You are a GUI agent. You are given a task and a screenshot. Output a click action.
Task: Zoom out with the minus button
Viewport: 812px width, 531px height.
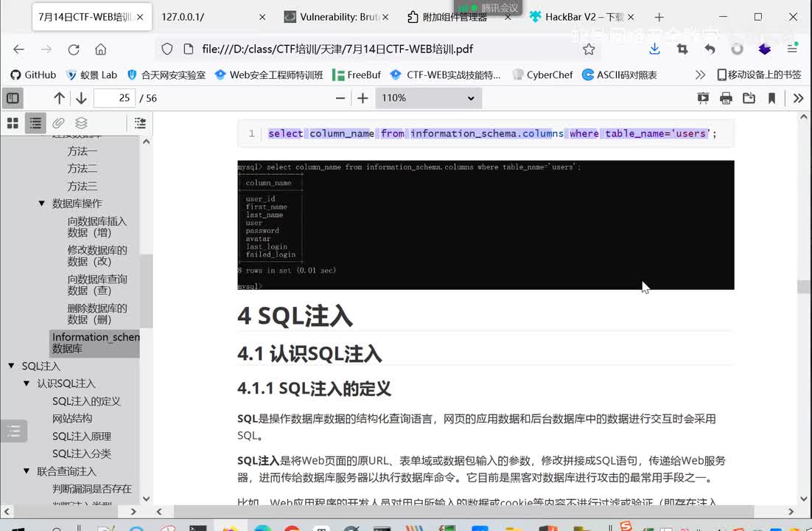340,98
